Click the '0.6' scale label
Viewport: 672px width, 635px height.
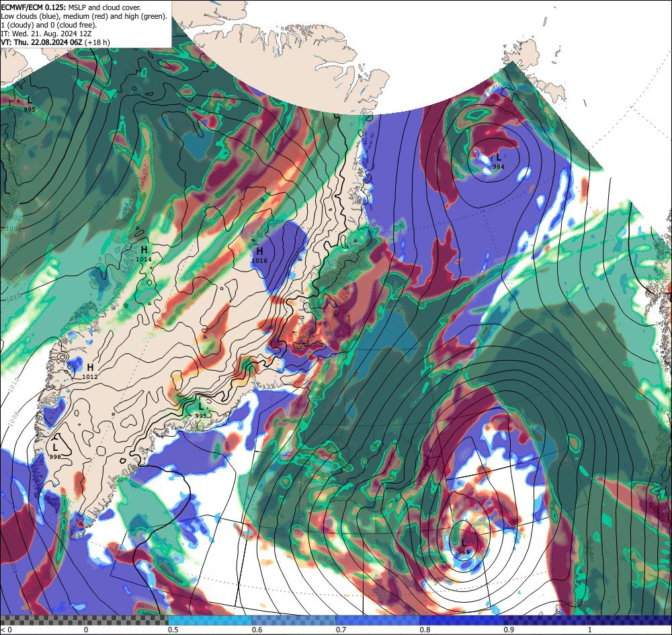[257, 630]
